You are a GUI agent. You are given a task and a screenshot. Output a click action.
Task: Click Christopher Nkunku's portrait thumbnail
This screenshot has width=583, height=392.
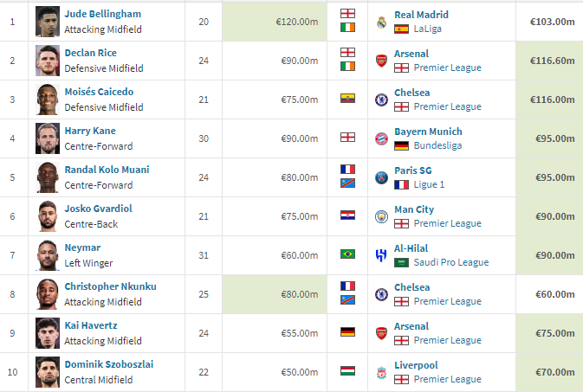(48, 294)
